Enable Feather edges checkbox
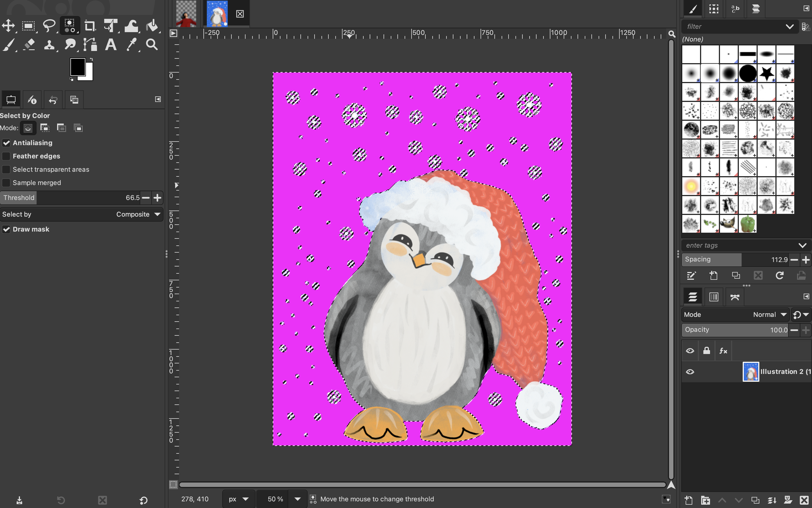Screen dimensions: 812x508 (x=6, y=156)
